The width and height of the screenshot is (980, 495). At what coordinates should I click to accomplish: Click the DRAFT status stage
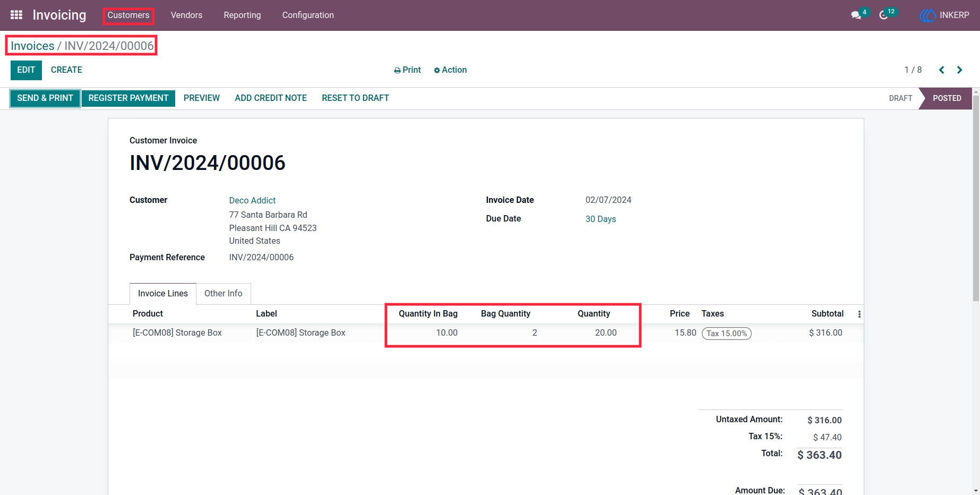pyautogui.click(x=900, y=98)
